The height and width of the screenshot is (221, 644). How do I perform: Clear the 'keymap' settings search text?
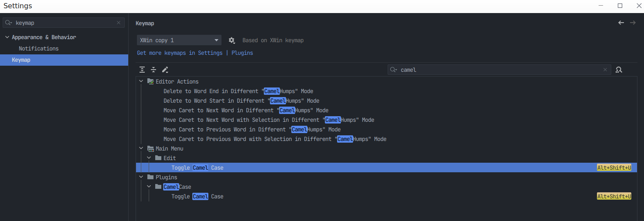(x=119, y=23)
